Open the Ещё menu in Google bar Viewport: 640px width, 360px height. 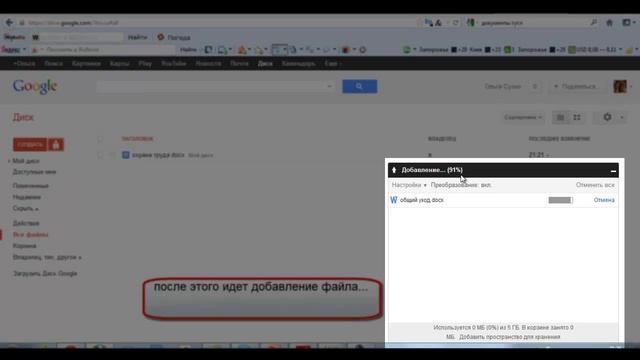tap(333, 64)
